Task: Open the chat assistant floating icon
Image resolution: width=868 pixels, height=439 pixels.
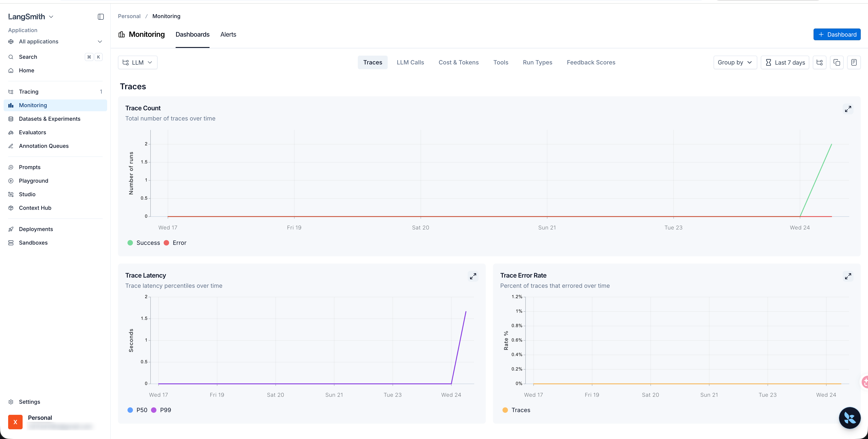Action: 849,418
